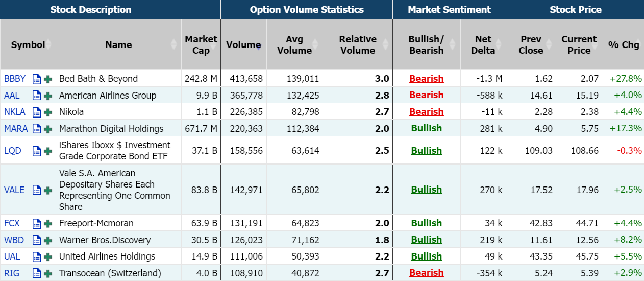Click the green plus icon for VALE
The width and height of the screenshot is (644, 281).
point(48,190)
